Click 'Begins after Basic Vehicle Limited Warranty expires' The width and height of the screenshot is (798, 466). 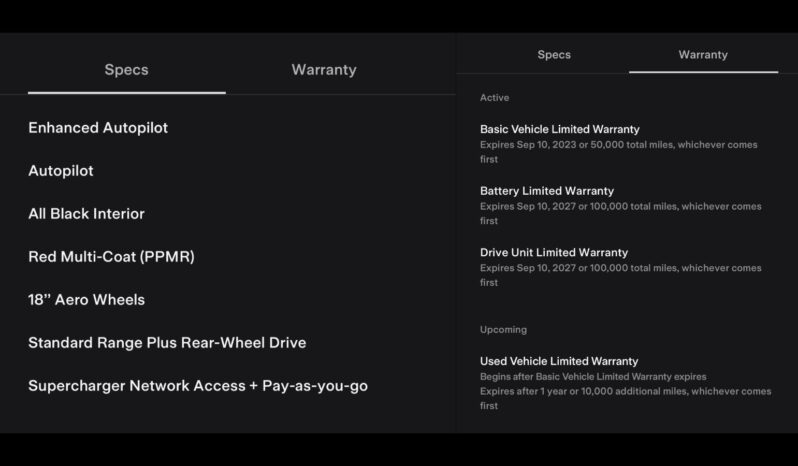pos(593,377)
